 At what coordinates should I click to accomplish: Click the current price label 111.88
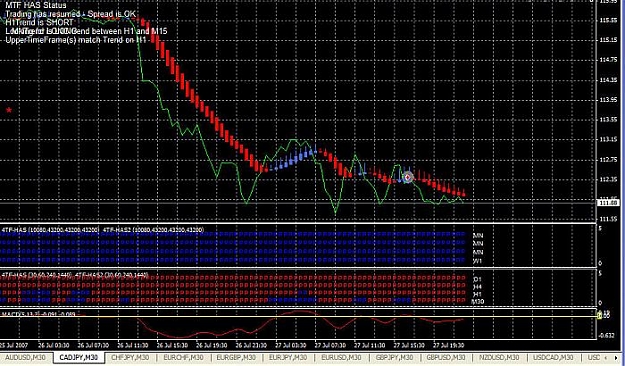(608, 203)
